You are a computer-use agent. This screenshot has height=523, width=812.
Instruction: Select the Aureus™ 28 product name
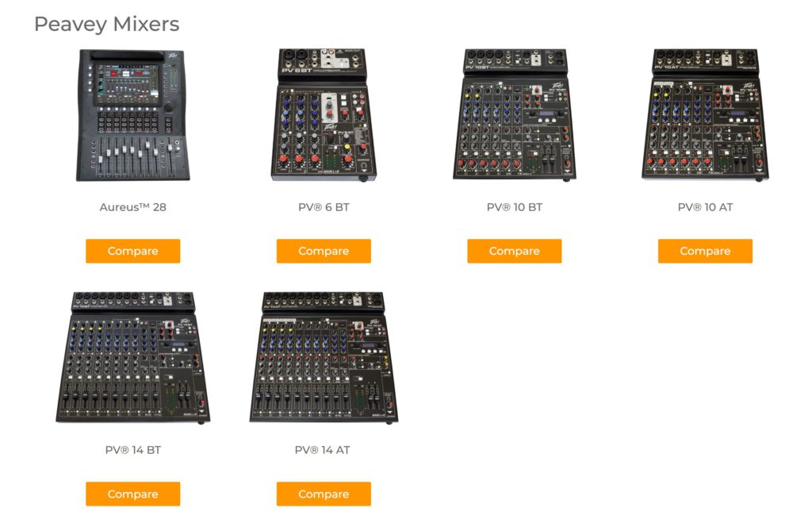(133, 207)
